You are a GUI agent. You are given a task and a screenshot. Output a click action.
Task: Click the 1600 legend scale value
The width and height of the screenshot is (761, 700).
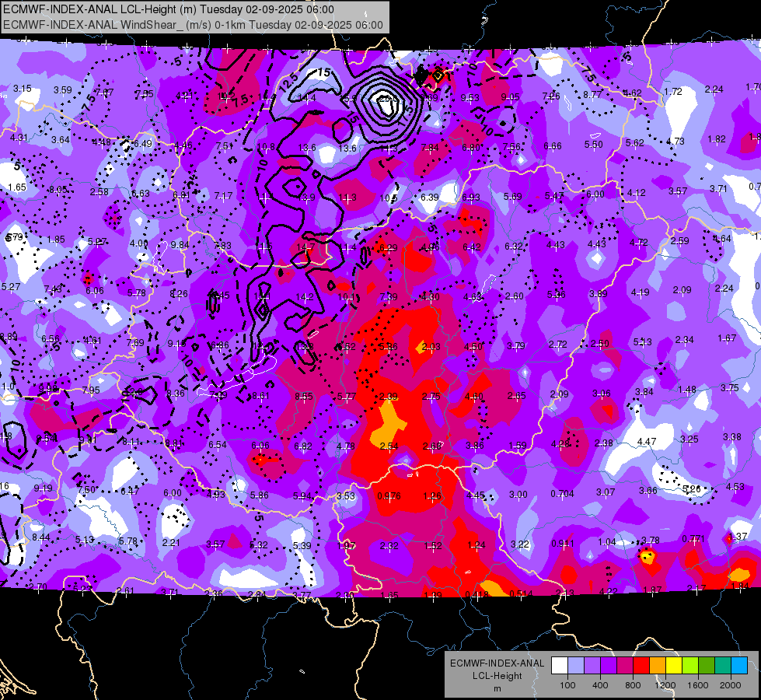697,685
